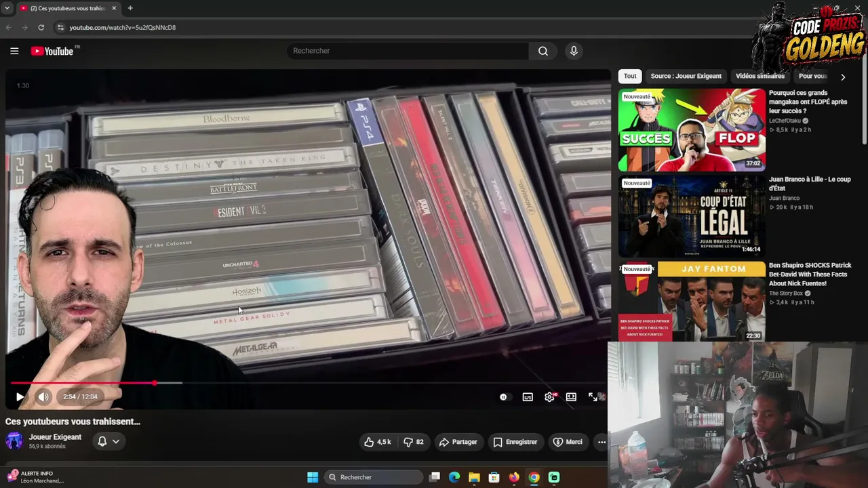The height and width of the screenshot is (488, 868).
Task: Open 'Ben Shapiro SHOCKS Patrick Bet-David' title
Action: click(810, 274)
